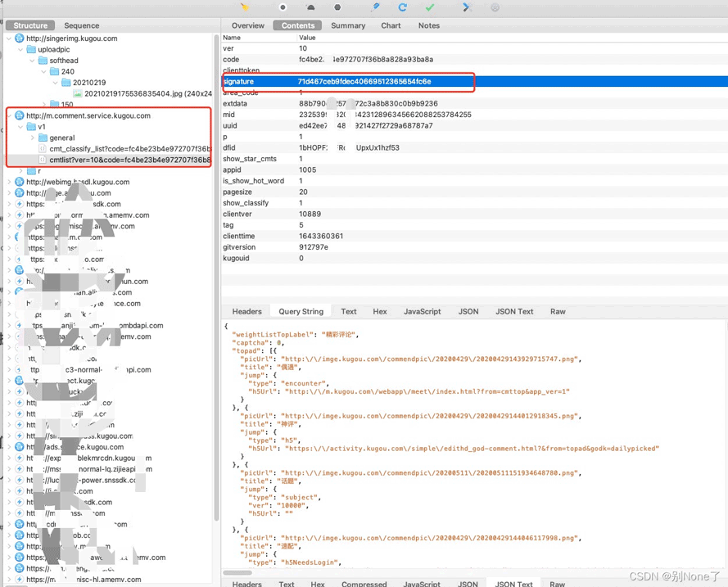
Task: Collapse the m.comment.service.kugou.com host node
Action: click(9, 116)
